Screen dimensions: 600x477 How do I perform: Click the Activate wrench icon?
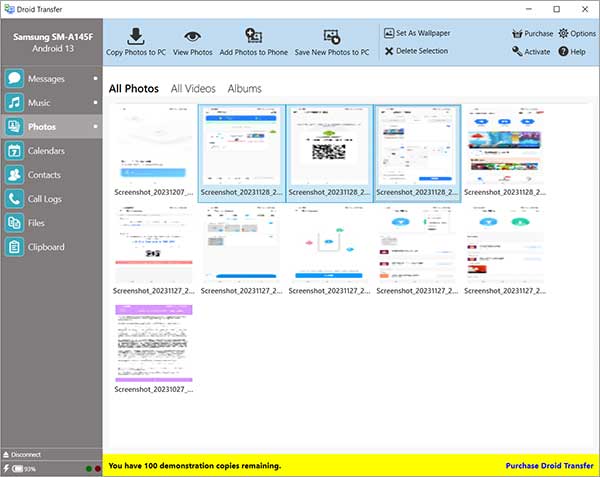click(x=517, y=52)
